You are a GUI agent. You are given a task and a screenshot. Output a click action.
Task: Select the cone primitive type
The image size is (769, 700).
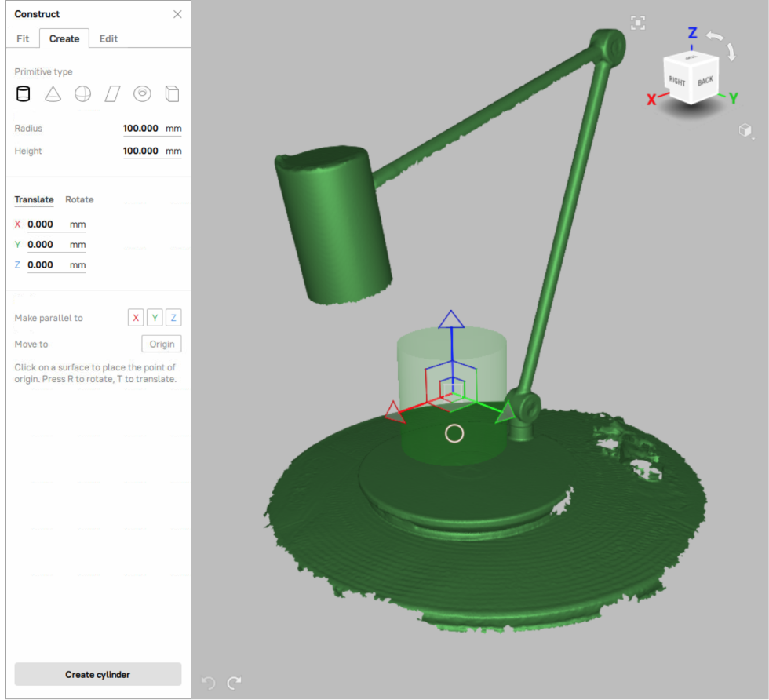(x=53, y=93)
